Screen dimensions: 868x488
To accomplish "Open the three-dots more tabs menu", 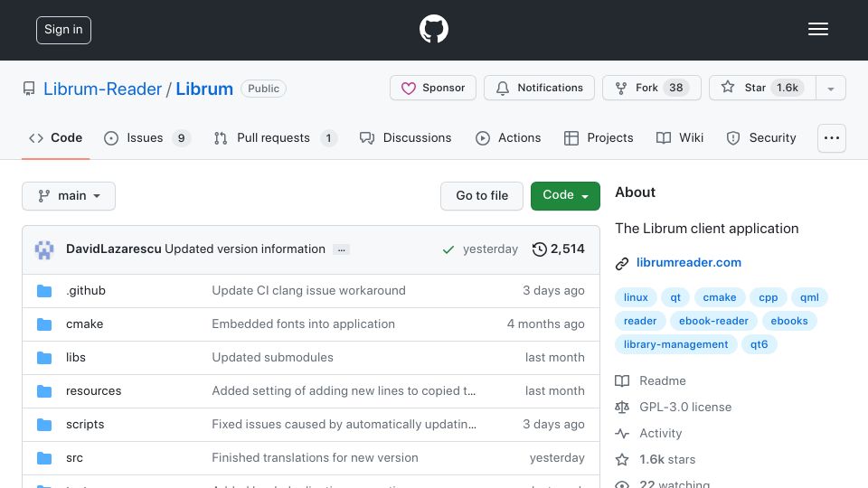I will click(832, 138).
